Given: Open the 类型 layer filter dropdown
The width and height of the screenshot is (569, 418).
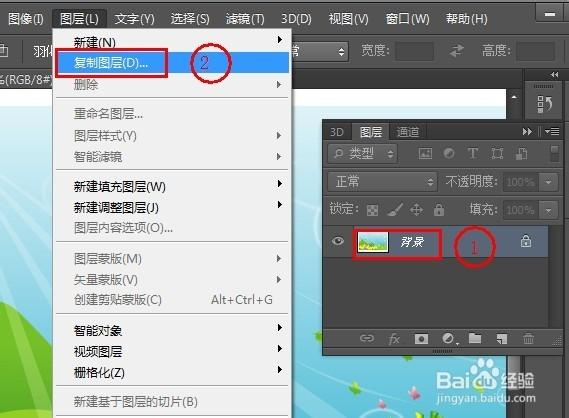Looking at the screenshot, I should [362, 153].
